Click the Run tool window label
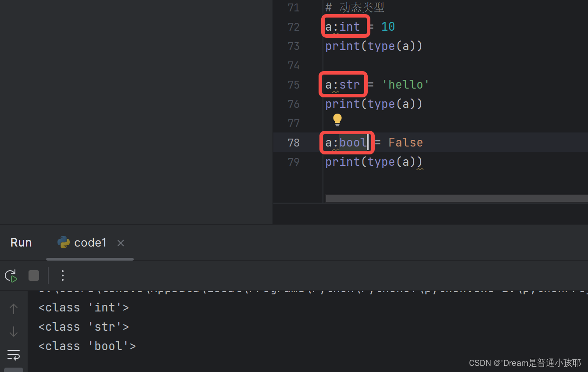Image resolution: width=588 pixels, height=372 pixels. [x=21, y=243]
